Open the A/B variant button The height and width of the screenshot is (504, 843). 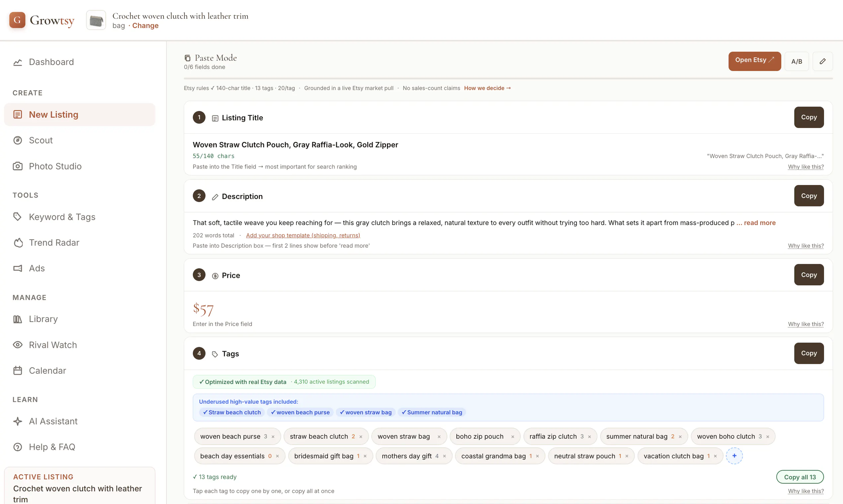coord(797,61)
